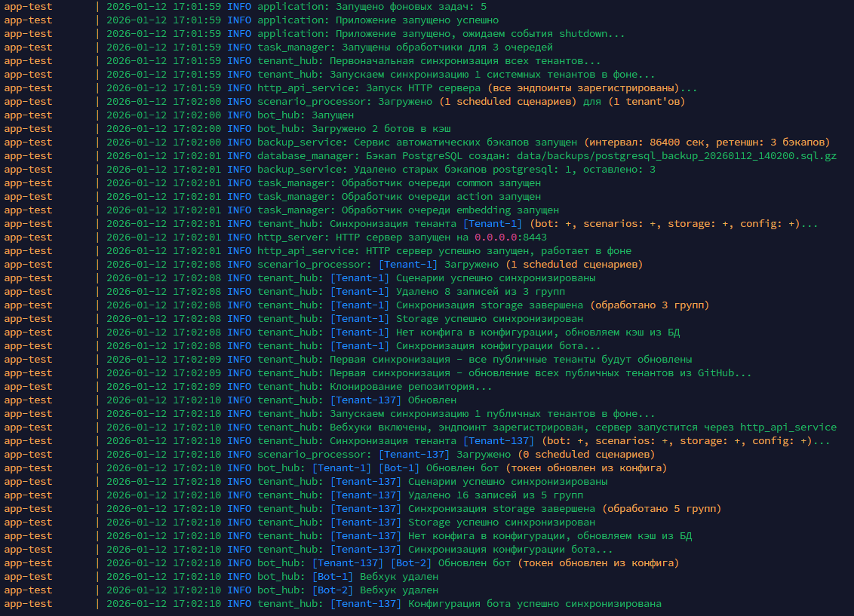Select the '(все эндпоинты зарегистрированы)' highlighted text
This screenshot has height=616, width=854.
pyautogui.click(x=582, y=88)
